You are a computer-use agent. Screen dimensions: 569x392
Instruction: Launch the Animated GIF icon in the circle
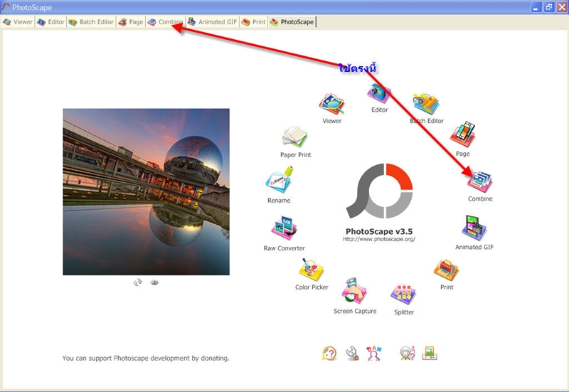click(x=474, y=228)
